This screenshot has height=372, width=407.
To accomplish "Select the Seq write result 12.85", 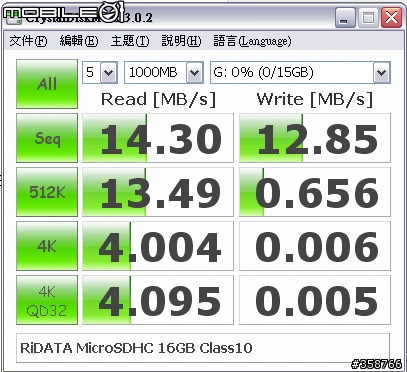I will [315, 138].
